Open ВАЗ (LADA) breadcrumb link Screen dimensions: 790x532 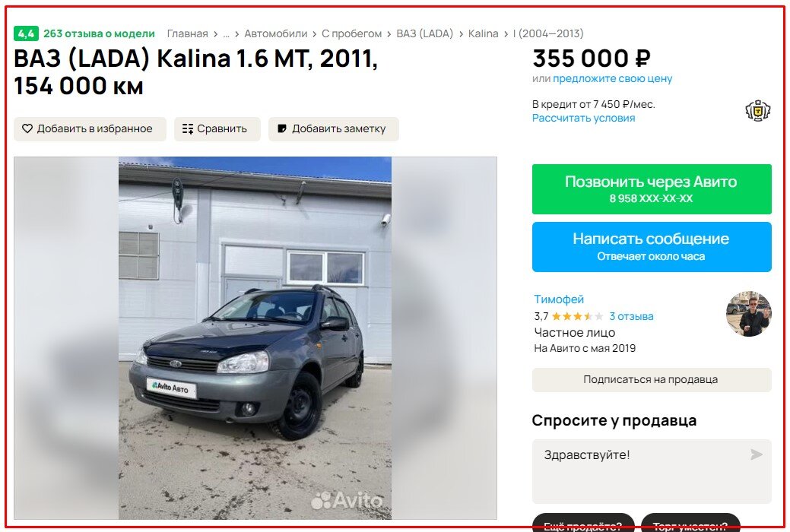click(425, 33)
